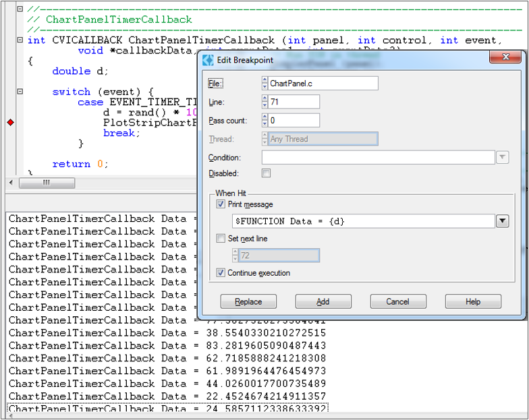Open the Print message dropdown arrow
This screenshot has width=529, height=420.
point(502,221)
